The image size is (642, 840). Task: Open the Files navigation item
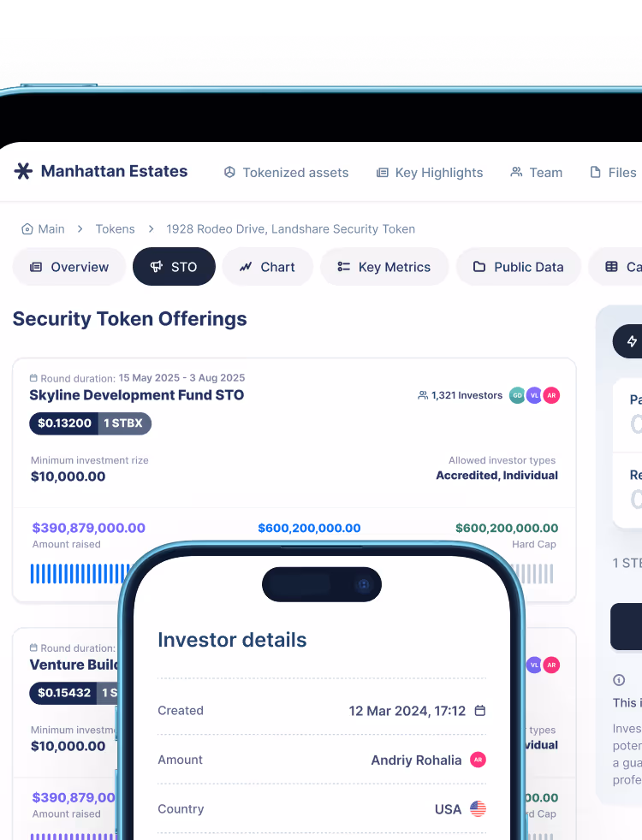click(613, 173)
